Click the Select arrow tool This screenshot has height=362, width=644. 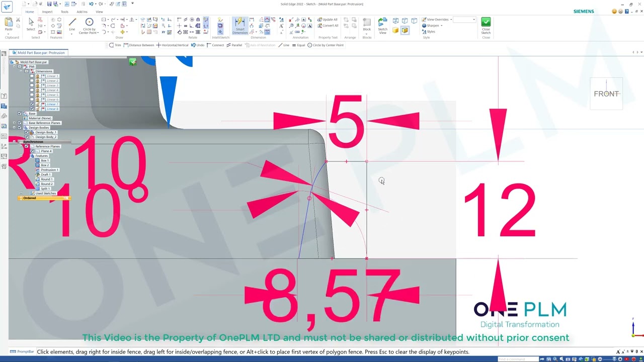click(31, 24)
